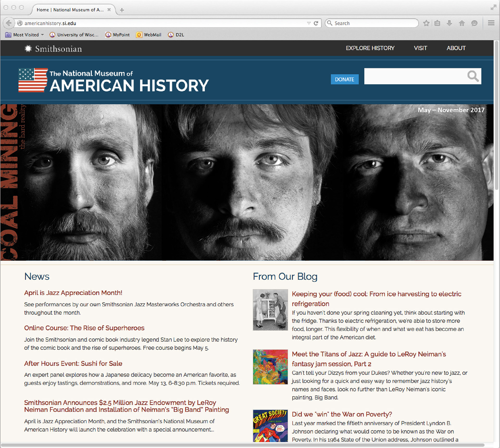
Task: Open Meet the Titans of Jazz post
Action: tap(369, 359)
